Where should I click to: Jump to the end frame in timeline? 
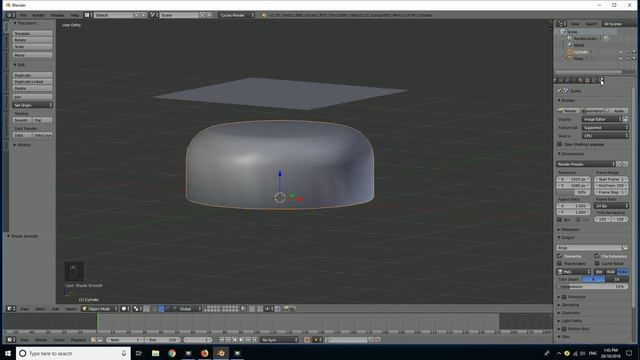tap(255, 340)
